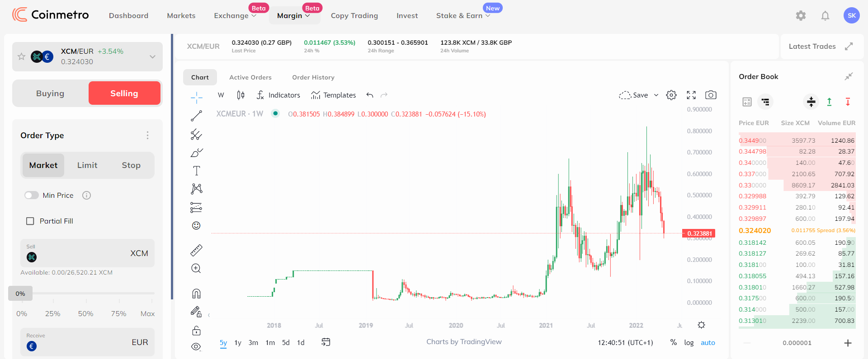This screenshot has width=868, height=359.
Task: Enter fullscreen chart mode
Action: coord(691,95)
